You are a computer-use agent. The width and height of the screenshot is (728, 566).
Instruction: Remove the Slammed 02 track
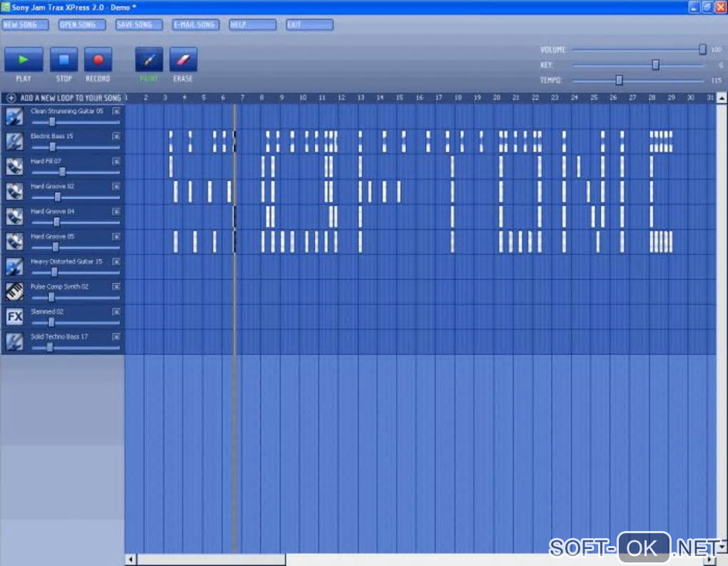(116, 312)
